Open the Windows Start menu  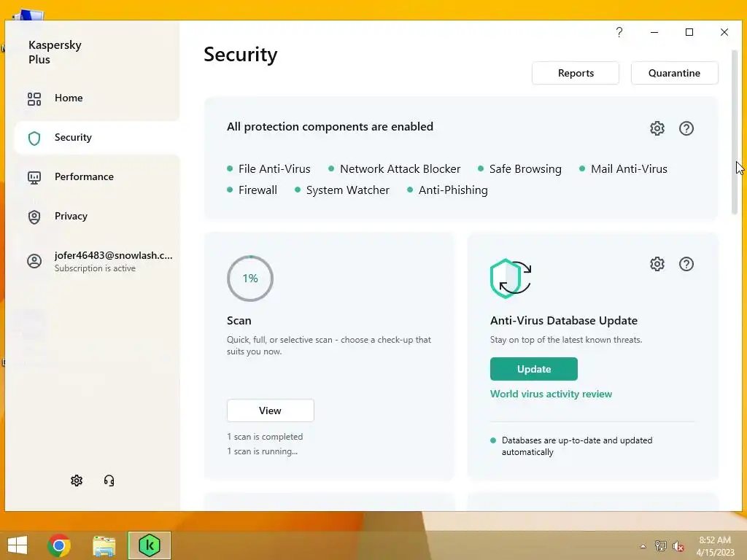click(18, 545)
